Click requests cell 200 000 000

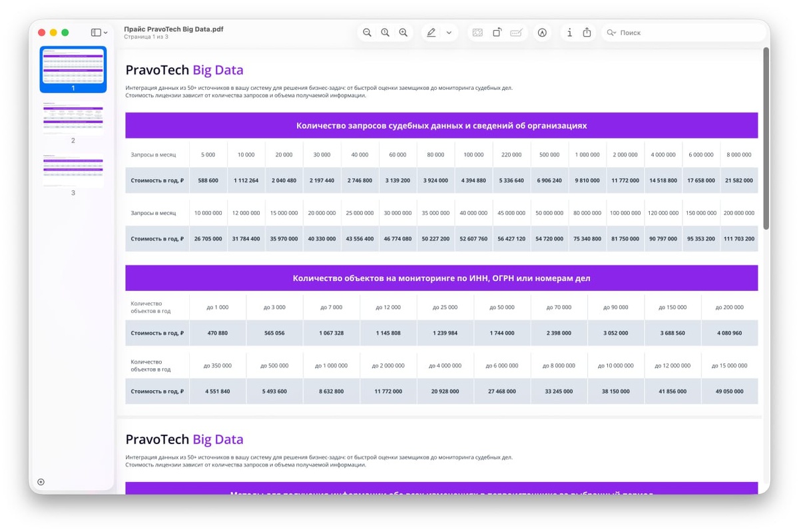point(739,213)
